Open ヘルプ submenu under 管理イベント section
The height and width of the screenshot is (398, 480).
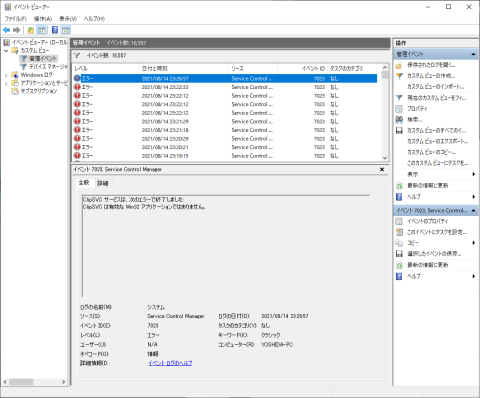pos(436,197)
